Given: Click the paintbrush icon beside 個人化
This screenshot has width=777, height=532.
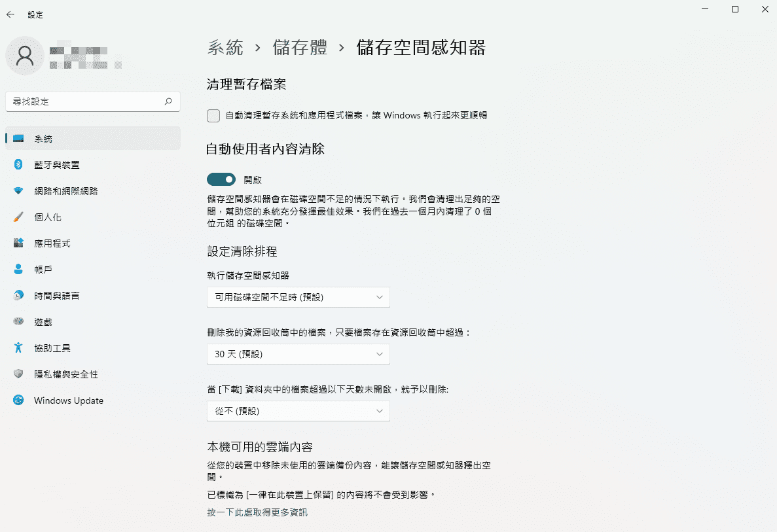Looking at the screenshot, I should tap(18, 217).
